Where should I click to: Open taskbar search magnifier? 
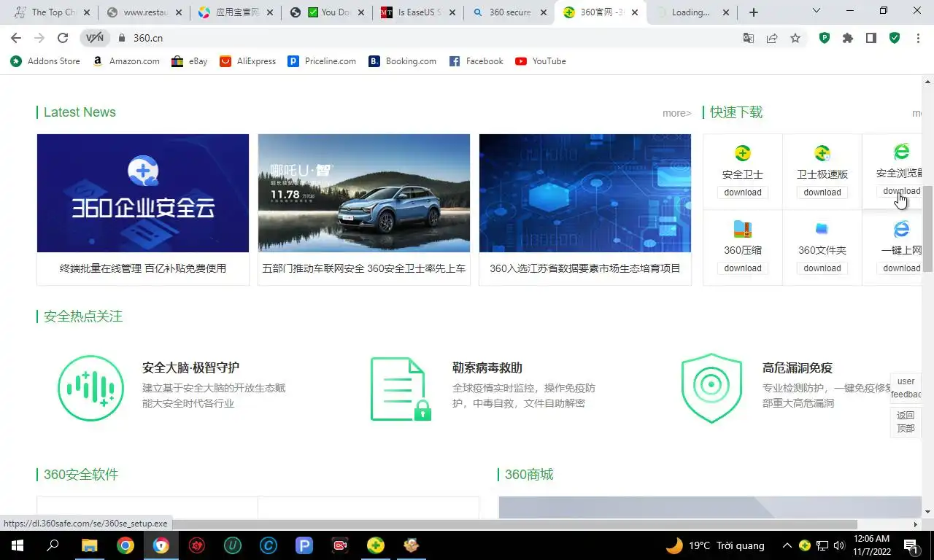pos(53,545)
